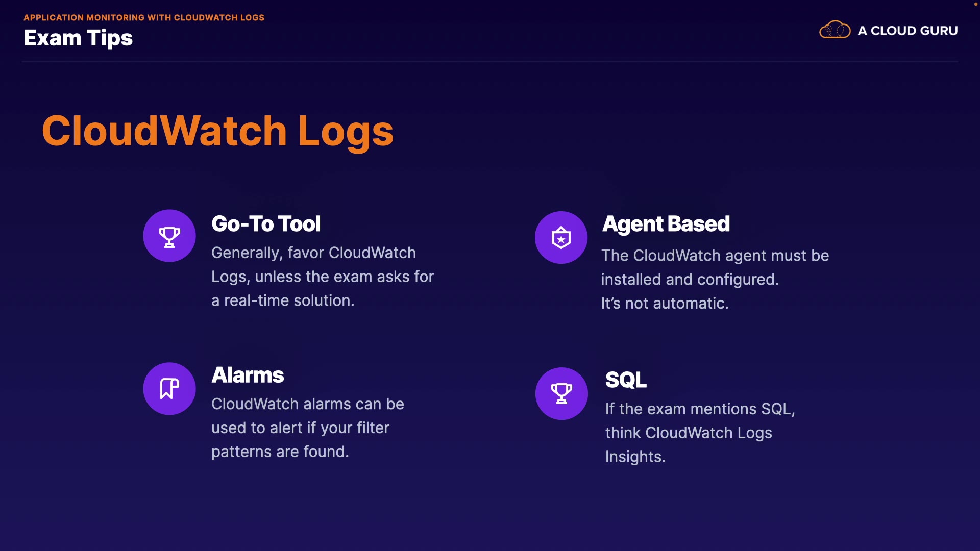Screen dimensions: 980x551
Task: Click the trophy icon beside SQL
Action: pyautogui.click(x=561, y=394)
